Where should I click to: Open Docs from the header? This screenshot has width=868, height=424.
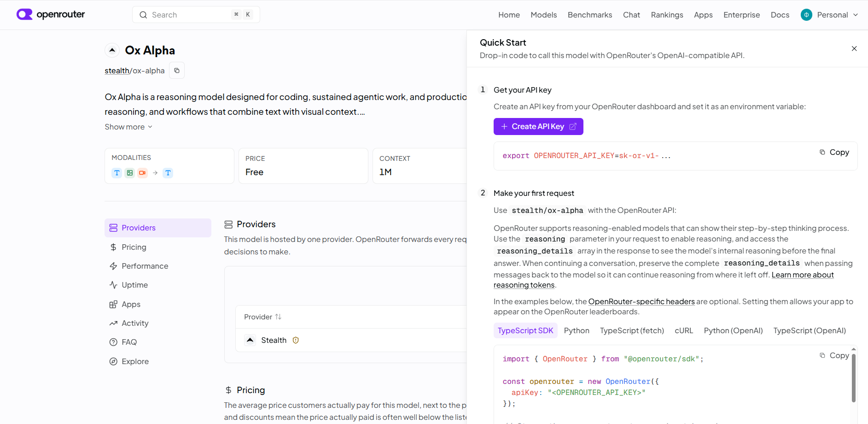click(x=780, y=15)
